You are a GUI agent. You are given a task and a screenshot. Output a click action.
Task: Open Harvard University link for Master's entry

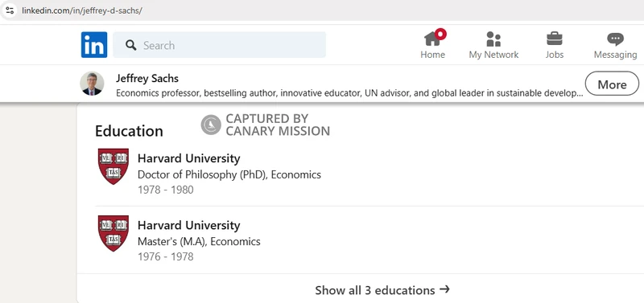pos(188,226)
